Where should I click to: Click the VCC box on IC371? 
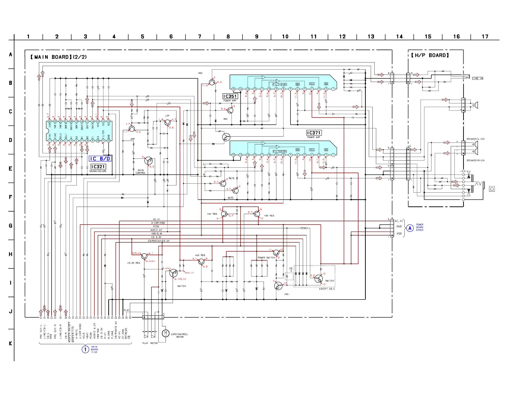[312, 150]
